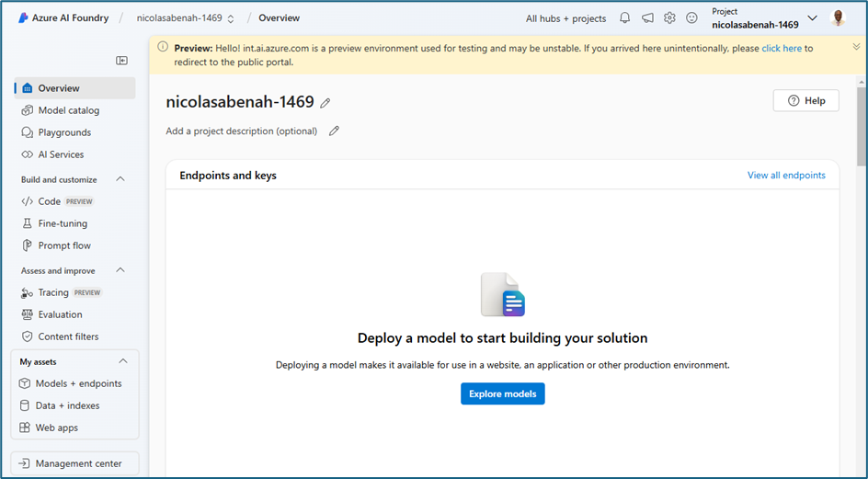Screen dimensions: 868x479
Task: Click the smiley feedback icon
Action: (691, 18)
